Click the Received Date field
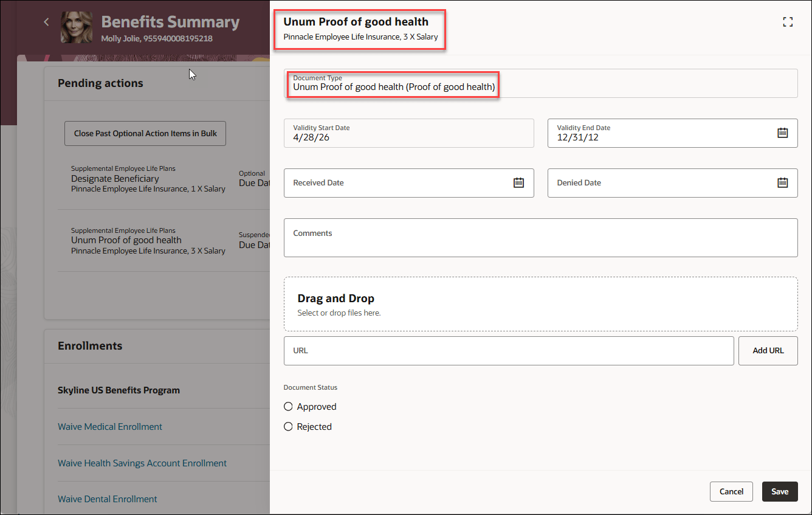Screen dimensions: 812x515 click(408, 183)
